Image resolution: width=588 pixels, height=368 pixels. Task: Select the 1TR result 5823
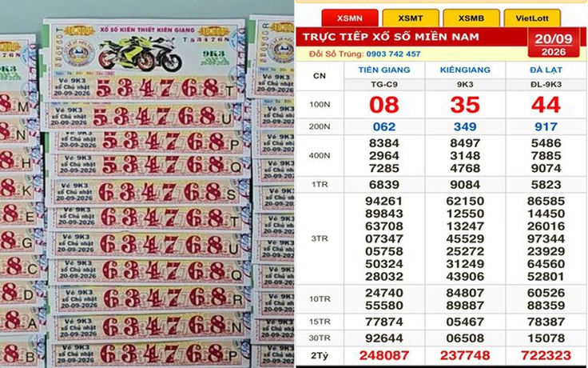coord(546,185)
